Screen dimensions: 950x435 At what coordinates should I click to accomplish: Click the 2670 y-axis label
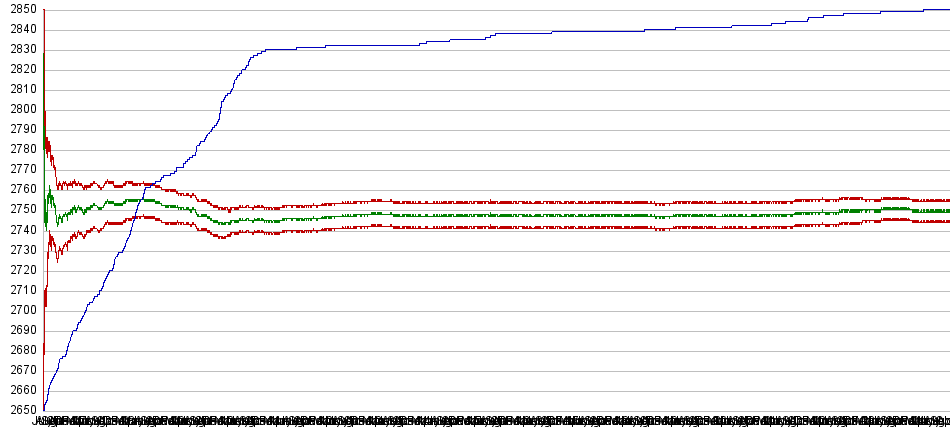click(20, 370)
